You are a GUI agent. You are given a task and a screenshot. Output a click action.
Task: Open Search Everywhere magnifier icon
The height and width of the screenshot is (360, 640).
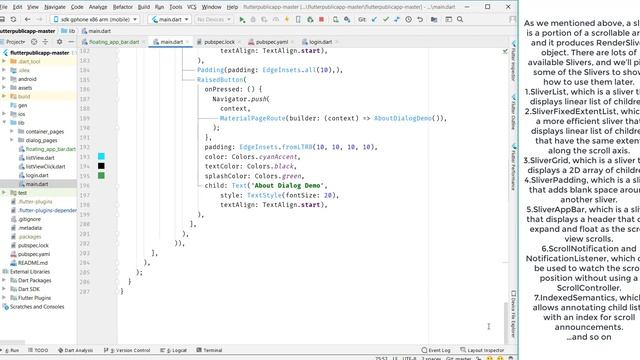pos(460,20)
